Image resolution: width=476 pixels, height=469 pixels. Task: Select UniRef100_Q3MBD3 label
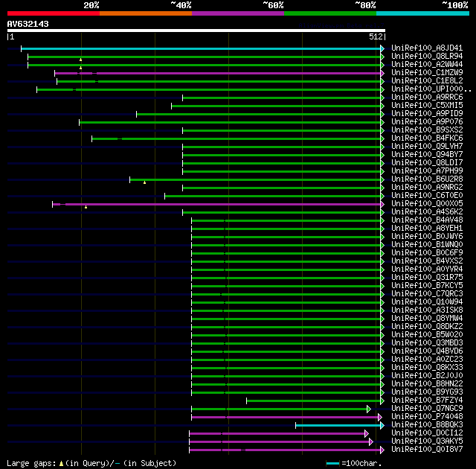427,343
